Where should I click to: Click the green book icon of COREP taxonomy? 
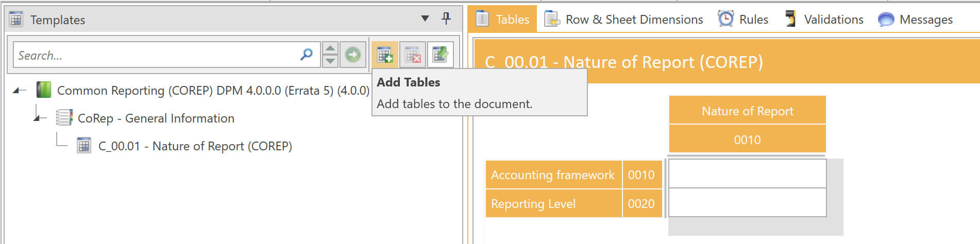coord(44,90)
